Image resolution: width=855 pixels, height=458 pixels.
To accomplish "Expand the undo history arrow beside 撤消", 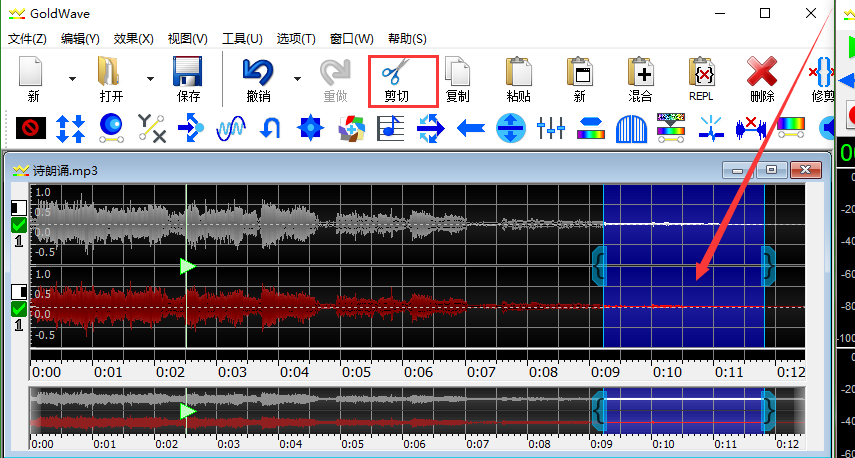I will pyautogui.click(x=297, y=79).
